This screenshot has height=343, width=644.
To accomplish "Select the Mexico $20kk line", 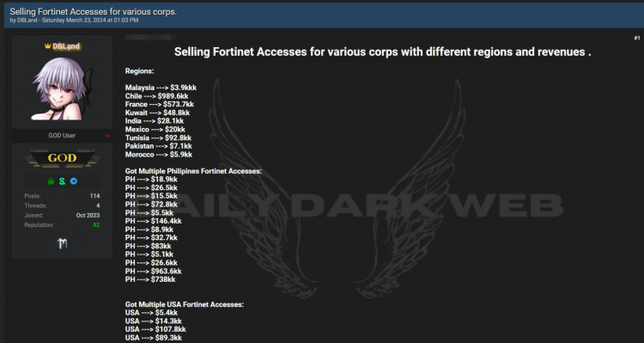I will click(x=155, y=130).
